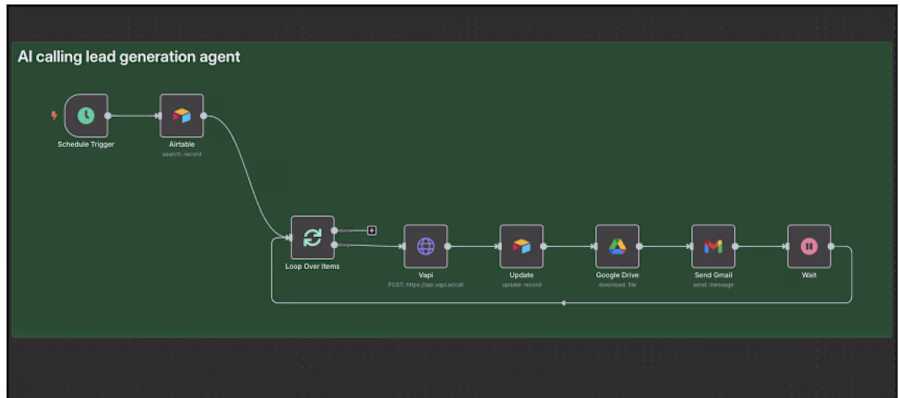The image size is (900, 398).
Task: Click the Loop Over Items done output dot
Action: (x=335, y=230)
